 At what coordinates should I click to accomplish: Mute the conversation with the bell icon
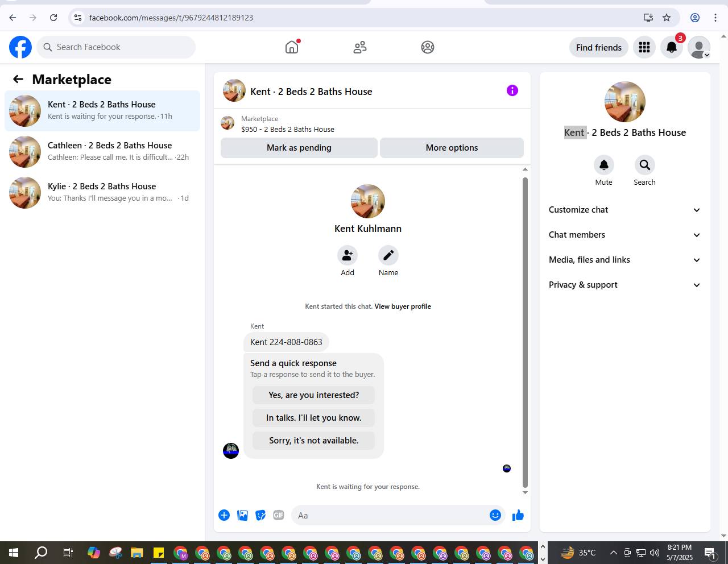604,165
